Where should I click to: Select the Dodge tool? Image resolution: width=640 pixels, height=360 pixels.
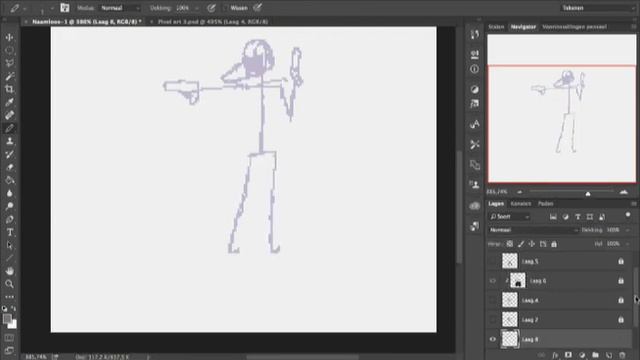pyautogui.click(x=9, y=206)
